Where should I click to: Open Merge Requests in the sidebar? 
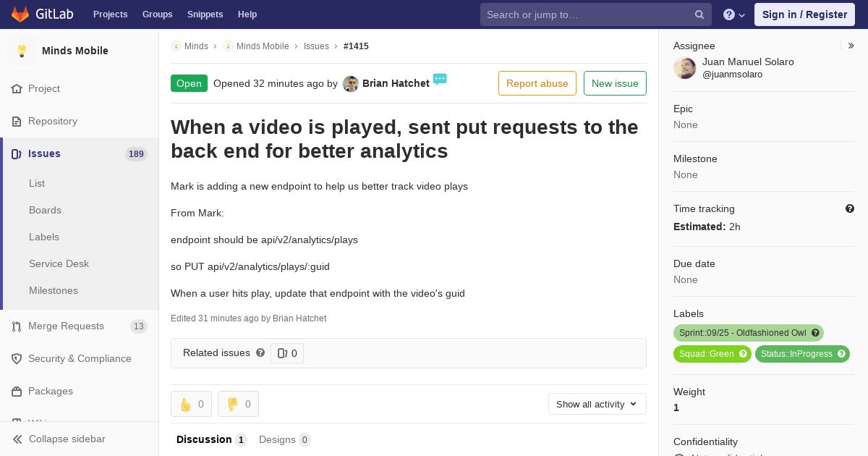[66, 326]
